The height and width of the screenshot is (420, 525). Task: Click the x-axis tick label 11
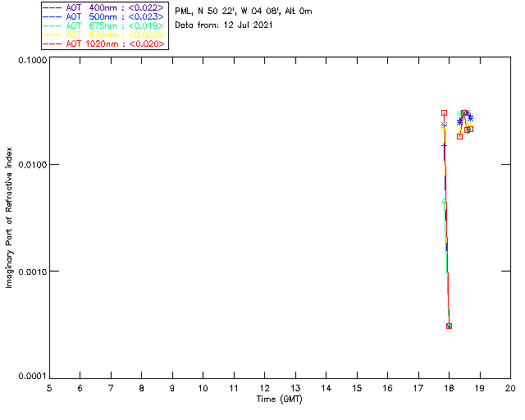(x=234, y=388)
